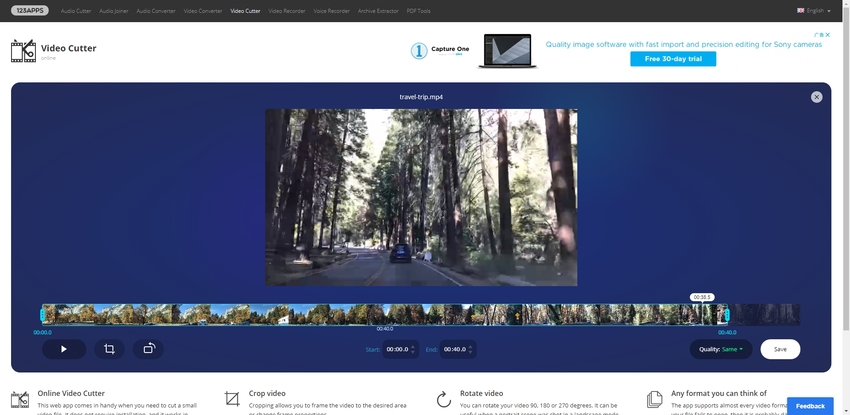The height and width of the screenshot is (415, 850).
Task: Close the video editor panel
Action: 817,97
